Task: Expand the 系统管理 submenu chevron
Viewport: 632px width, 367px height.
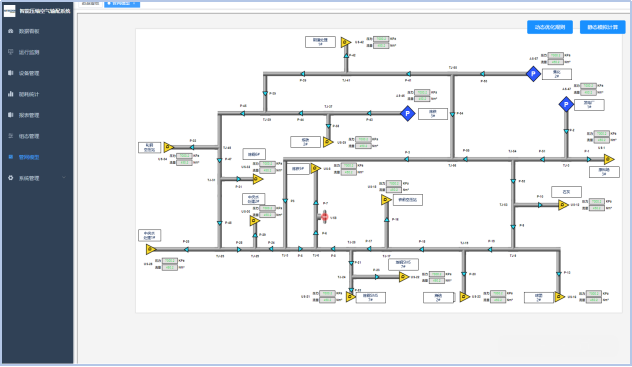Action: click(x=64, y=178)
